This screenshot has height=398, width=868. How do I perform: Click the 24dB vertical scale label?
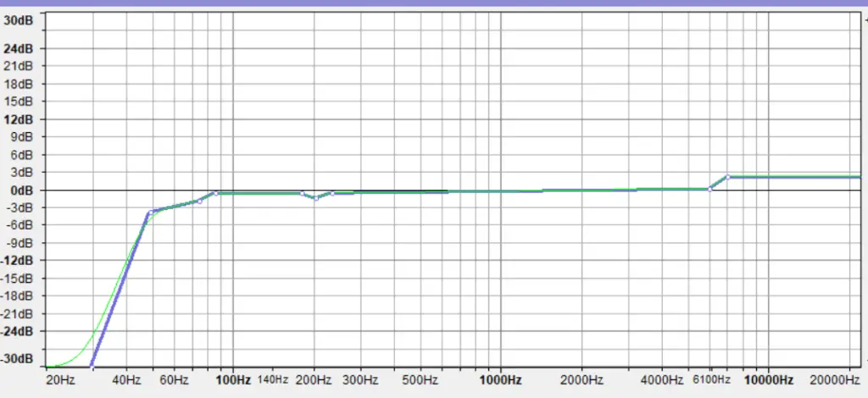point(19,48)
